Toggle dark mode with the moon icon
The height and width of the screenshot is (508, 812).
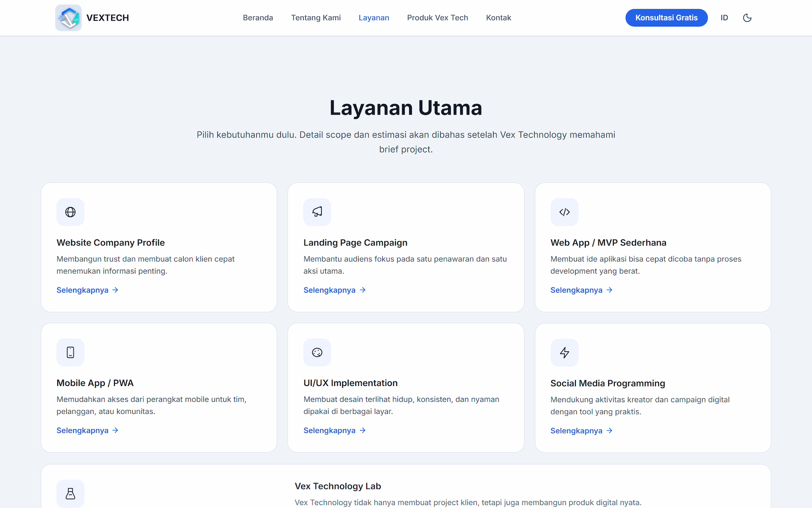pyautogui.click(x=747, y=18)
